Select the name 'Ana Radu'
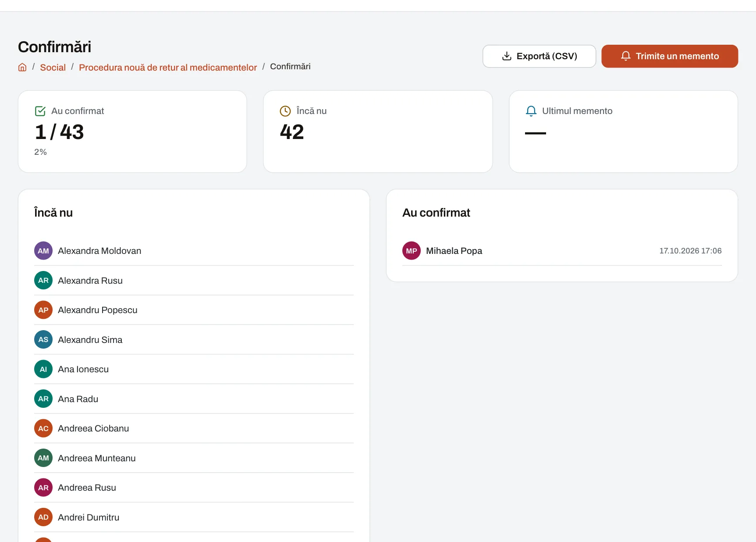The height and width of the screenshot is (542, 756). (x=78, y=399)
